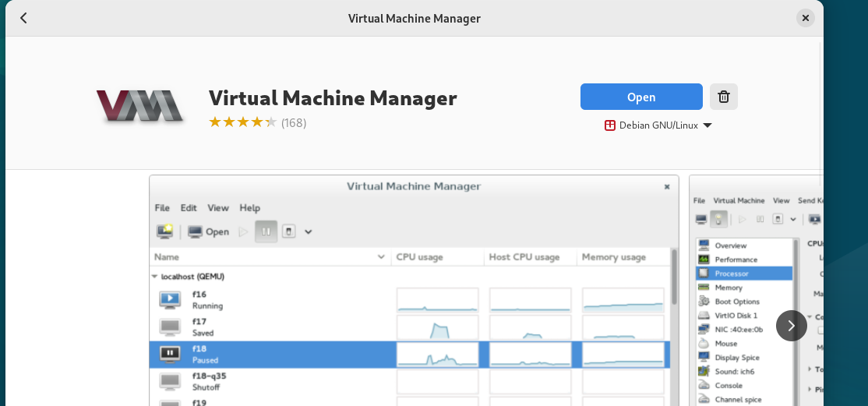Screen dimensions: 868x406
Task: Go back using the header arrow
Action: point(23,18)
